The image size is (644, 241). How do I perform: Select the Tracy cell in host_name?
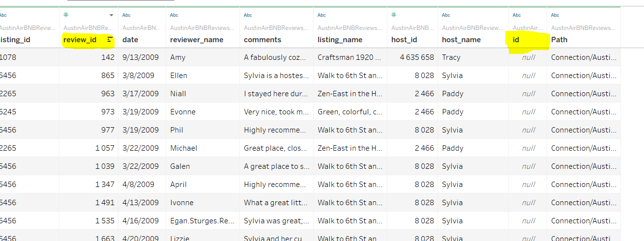point(451,57)
